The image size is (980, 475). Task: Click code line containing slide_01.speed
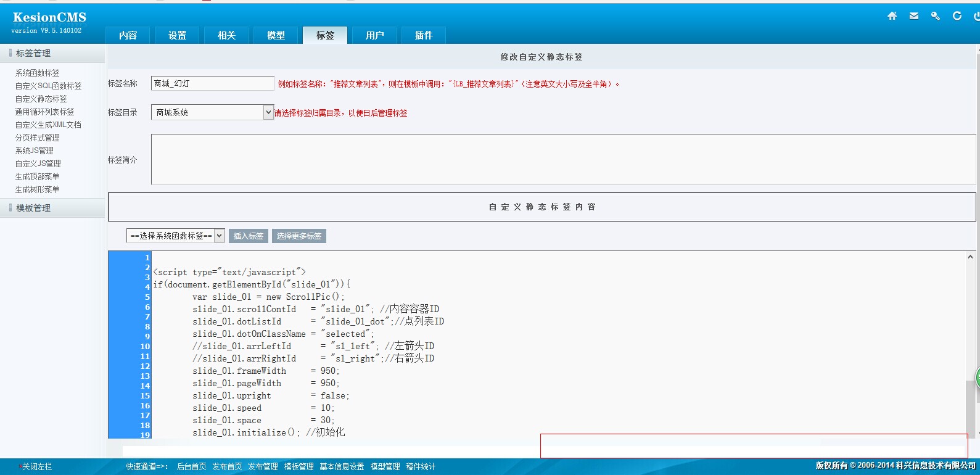pos(263,408)
